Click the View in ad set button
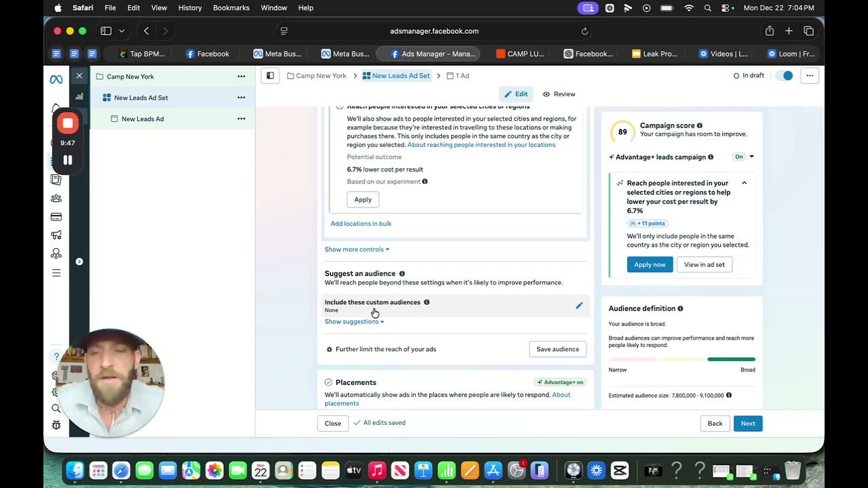Viewport: 868px width, 488px height. pos(704,264)
